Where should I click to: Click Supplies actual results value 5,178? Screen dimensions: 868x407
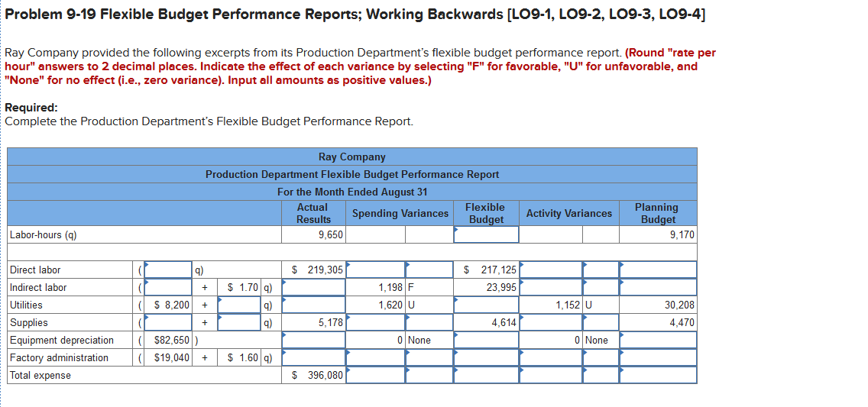[331, 322]
